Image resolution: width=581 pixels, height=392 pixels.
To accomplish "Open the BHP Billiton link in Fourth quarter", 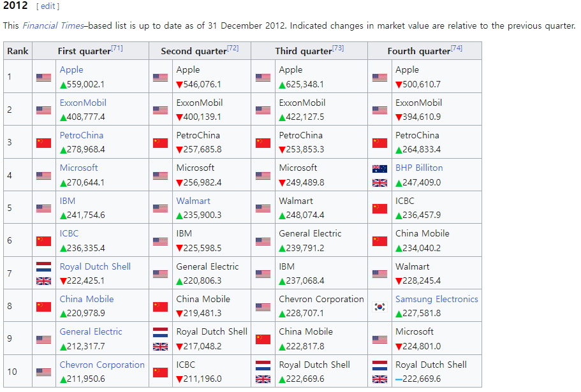I will [419, 168].
